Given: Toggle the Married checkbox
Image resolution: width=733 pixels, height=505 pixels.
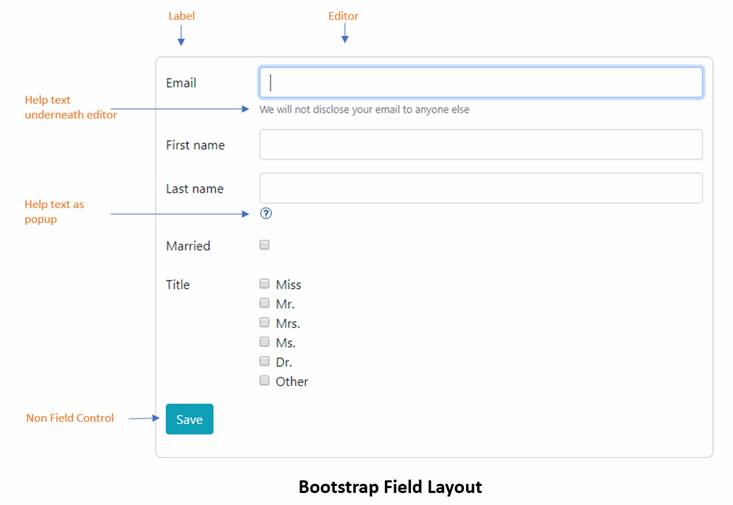Looking at the screenshot, I should [x=265, y=245].
